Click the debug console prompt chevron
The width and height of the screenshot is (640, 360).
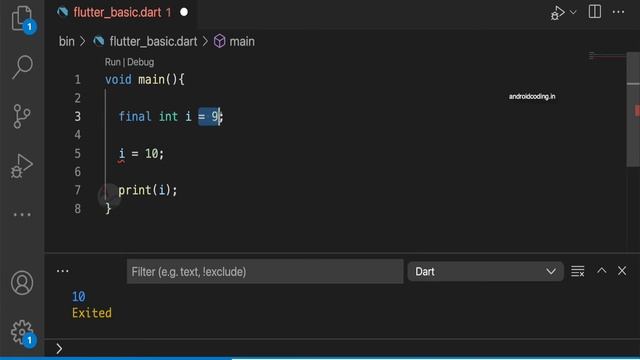pyautogui.click(x=59, y=348)
